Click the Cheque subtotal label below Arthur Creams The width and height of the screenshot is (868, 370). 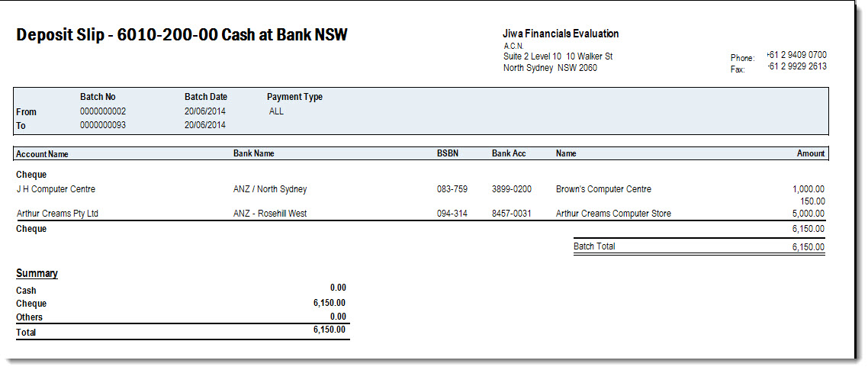31,229
